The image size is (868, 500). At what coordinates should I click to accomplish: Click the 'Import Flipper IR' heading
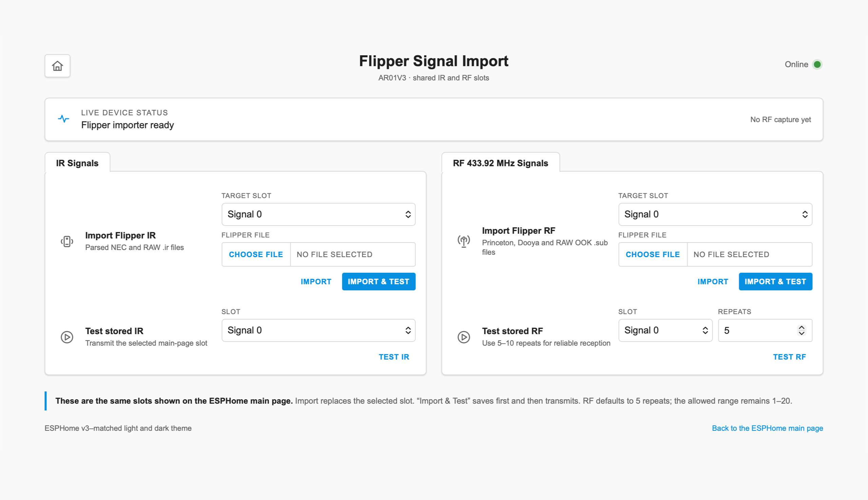tap(120, 235)
